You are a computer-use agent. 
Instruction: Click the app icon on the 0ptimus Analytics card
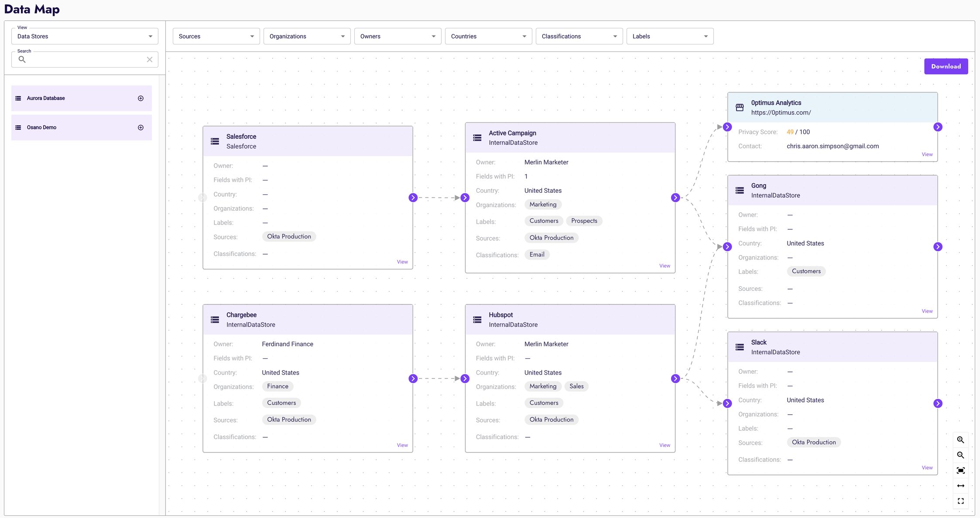739,107
